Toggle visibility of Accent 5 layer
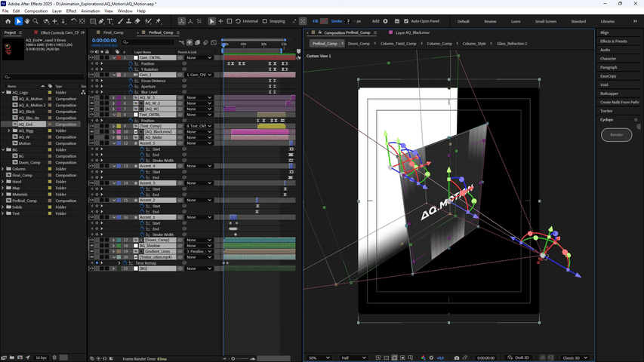 pyautogui.click(x=91, y=143)
